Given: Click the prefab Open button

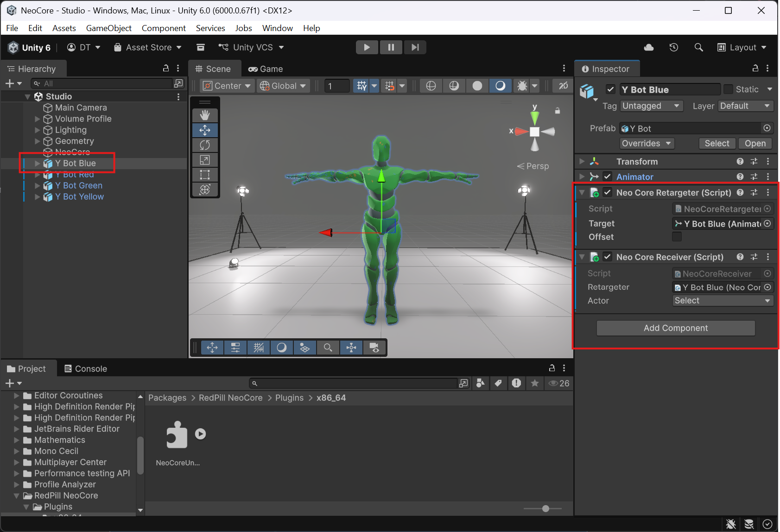Looking at the screenshot, I should point(755,144).
